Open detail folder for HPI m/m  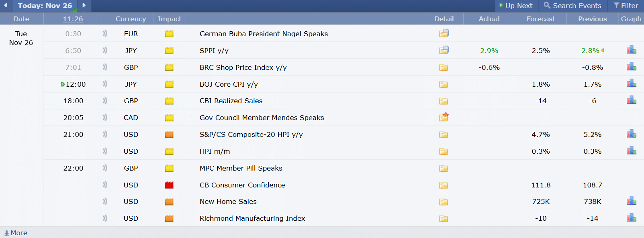[x=444, y=151]
